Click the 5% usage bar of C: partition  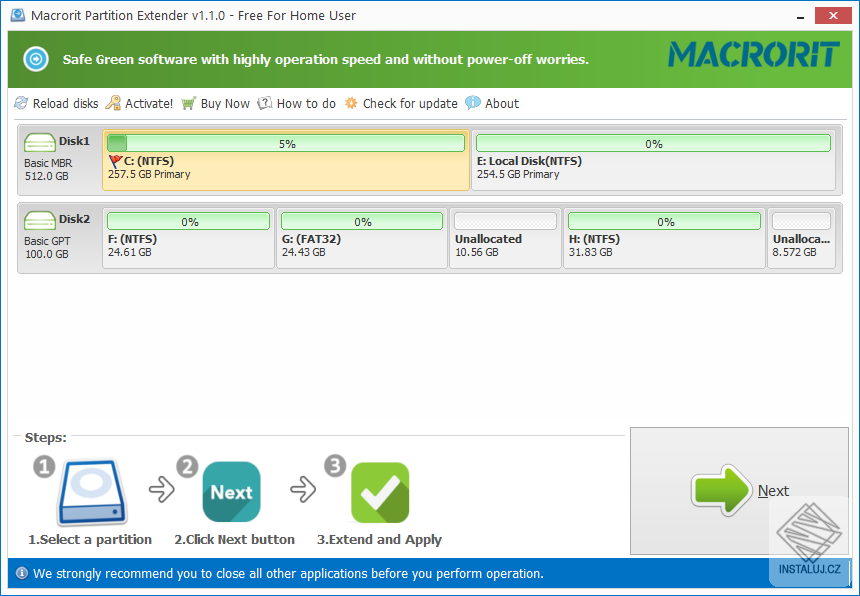point(286,144)
